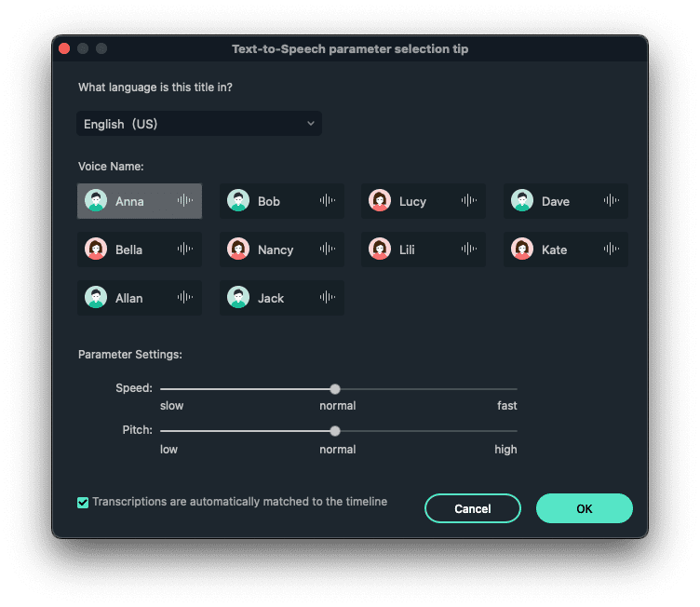The image size is (700, 607).
Task: Click the waveform icon next to Dave
Action: [612, 201]
